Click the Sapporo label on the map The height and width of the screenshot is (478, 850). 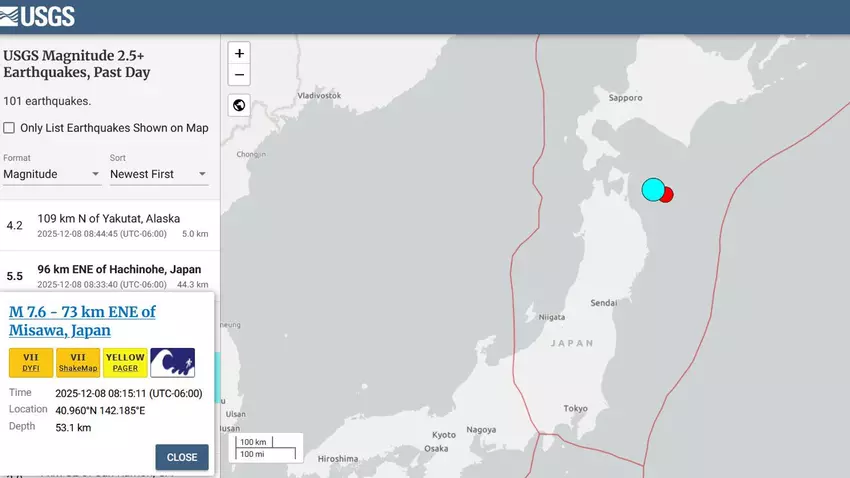tap(625, 98)
